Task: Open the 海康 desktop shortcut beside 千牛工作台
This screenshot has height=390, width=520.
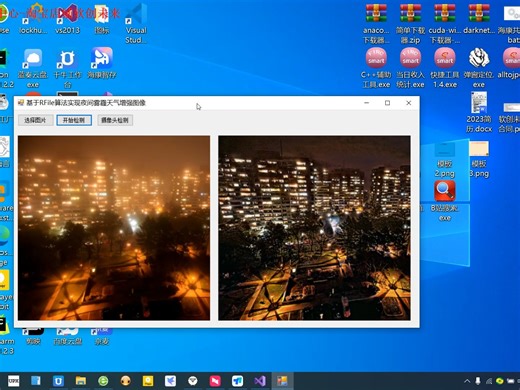Action: [x=102, y=63]
